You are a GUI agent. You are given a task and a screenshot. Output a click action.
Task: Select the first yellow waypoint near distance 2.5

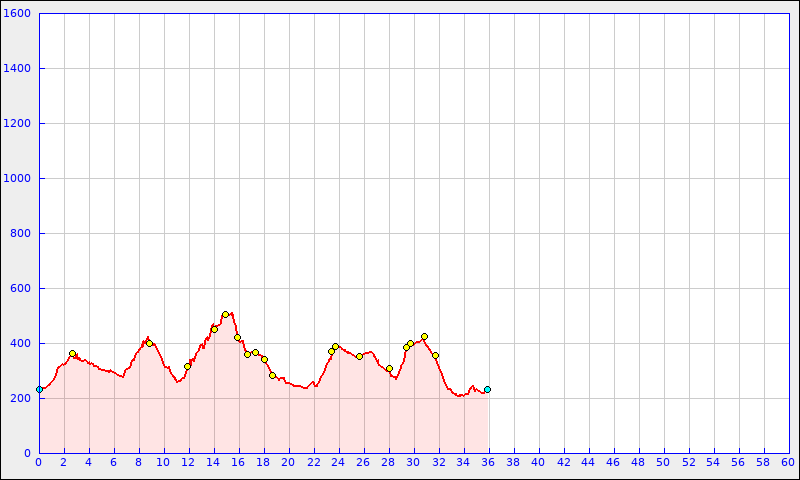click(72, 354)
